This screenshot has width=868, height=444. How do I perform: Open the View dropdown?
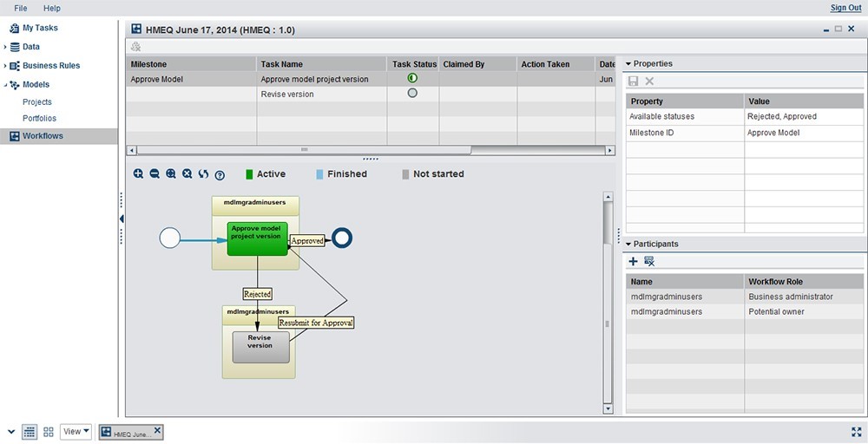(76, 431)
